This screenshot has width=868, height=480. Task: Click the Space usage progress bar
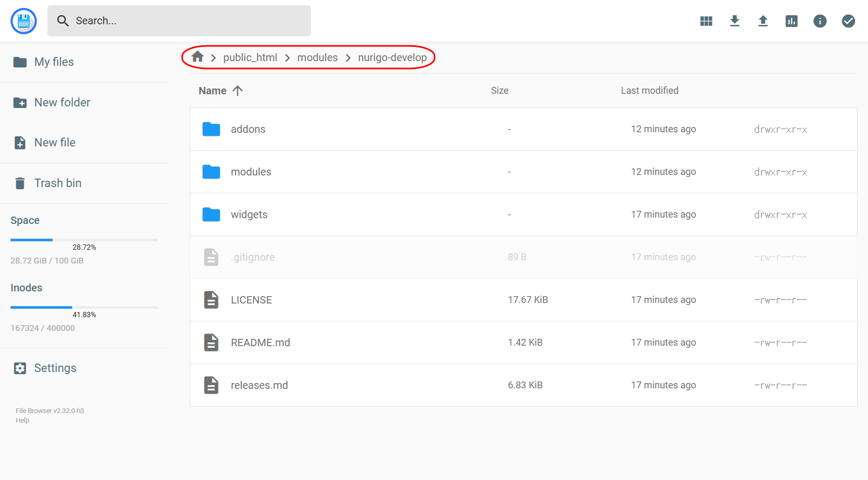pos(84,240)
